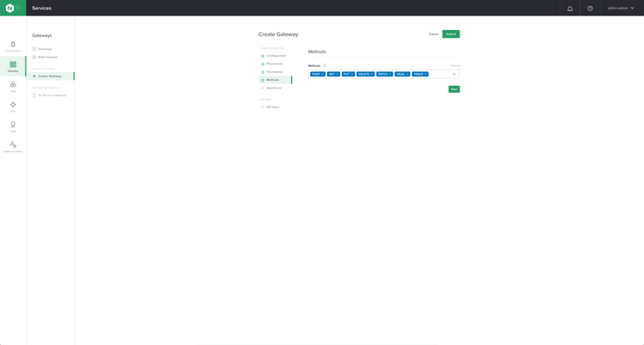Go to Environments in the sidebar
644x345 pixels.
tap(13, 46)
